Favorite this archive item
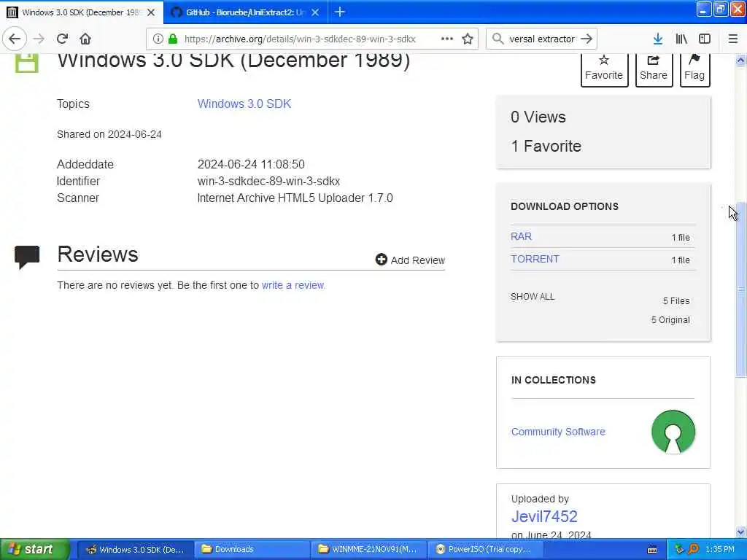 tap(604, 69)
